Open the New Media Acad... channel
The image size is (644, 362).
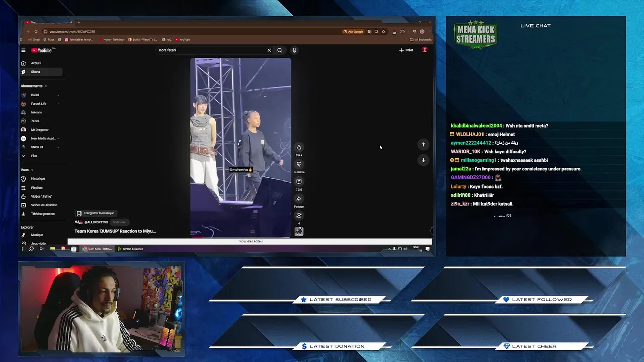41,138
